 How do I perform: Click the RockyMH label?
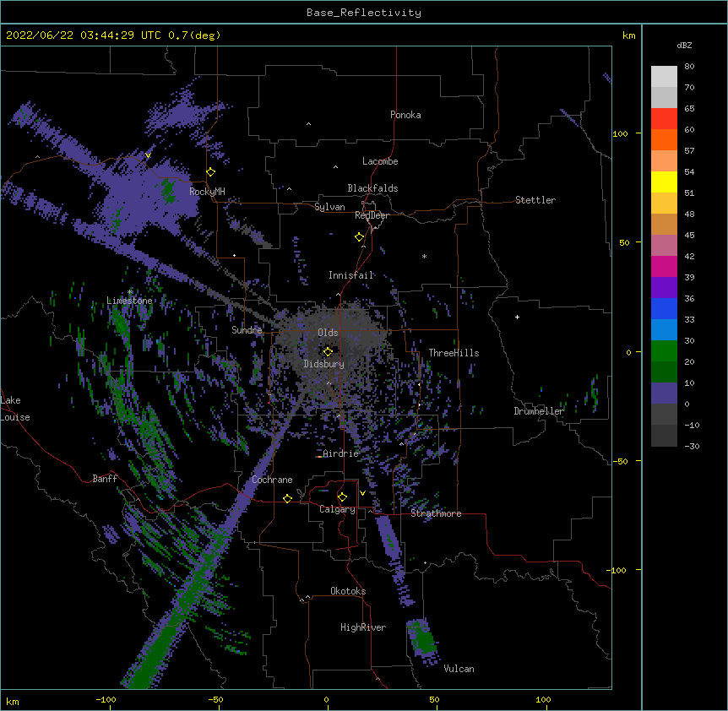[207, 192]
